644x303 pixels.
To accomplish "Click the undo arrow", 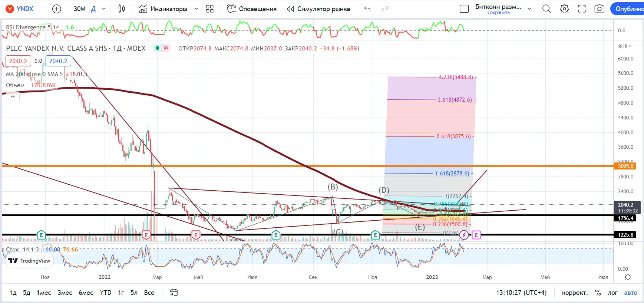I will 367,9.
